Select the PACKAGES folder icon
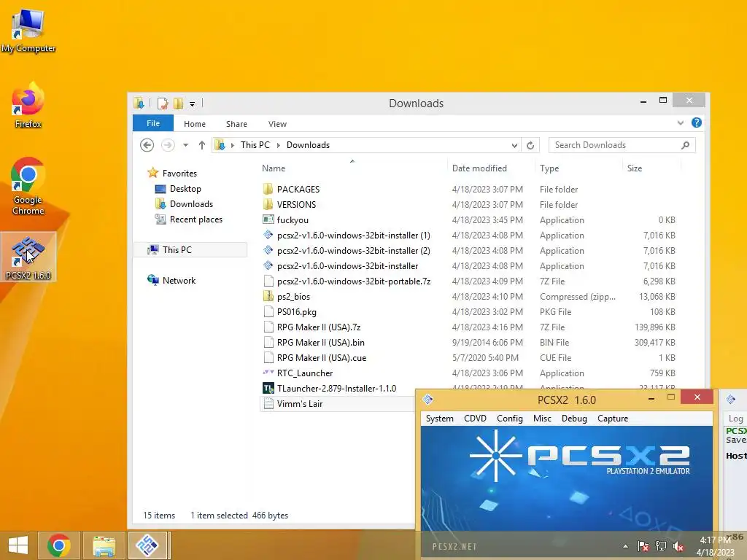 point(268,189)
